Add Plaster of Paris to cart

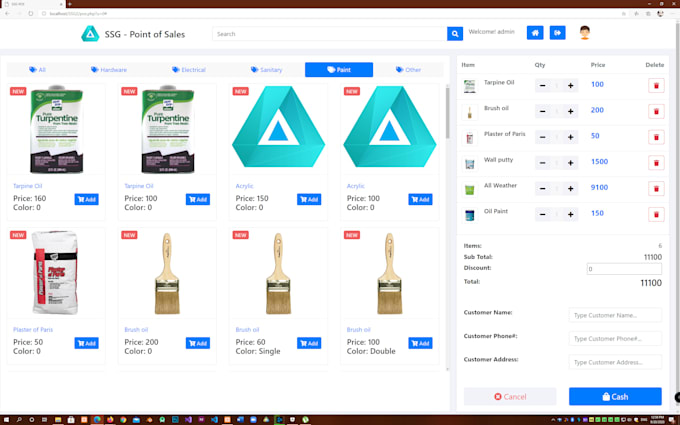click(86, 343)
